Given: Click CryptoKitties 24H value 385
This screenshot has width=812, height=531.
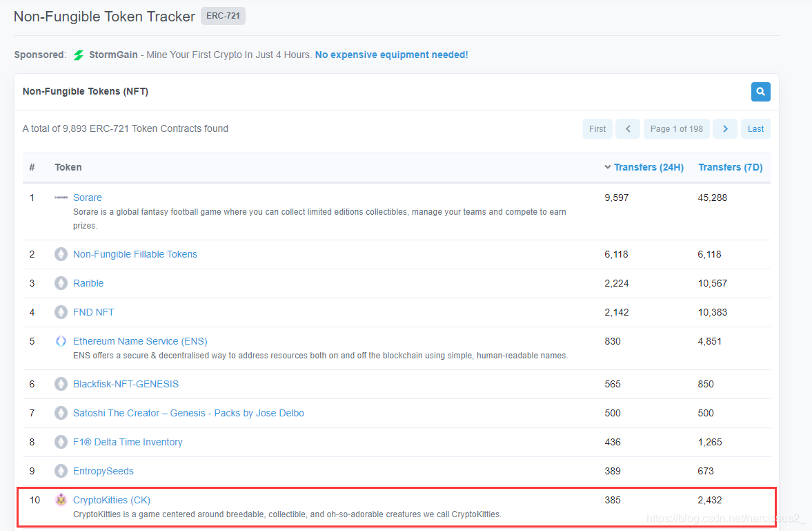Looking at the screenshot, I should click(612, 500).
